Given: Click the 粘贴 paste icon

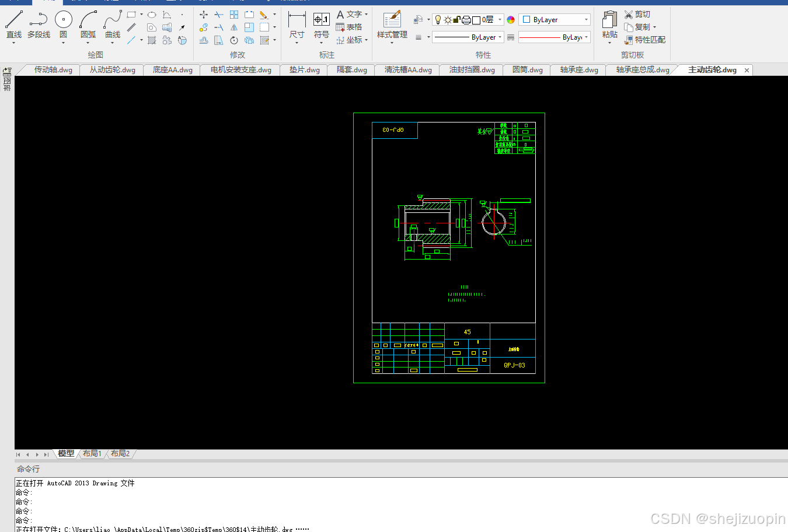Looking at the screenshot, I should pyautogui.click(x=610, y=20).
